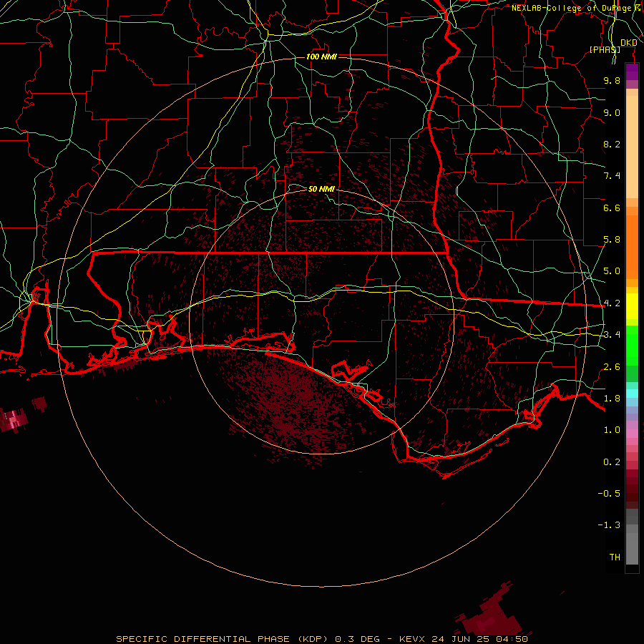Click the 4.2 value on the scale
The image size is (644, 644).
612,303
